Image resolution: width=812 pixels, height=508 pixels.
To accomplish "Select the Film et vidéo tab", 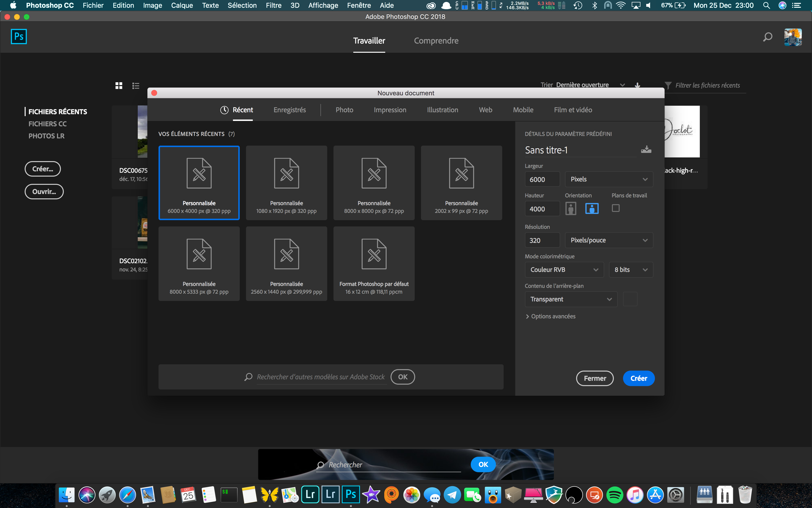I will pos(573,110).
